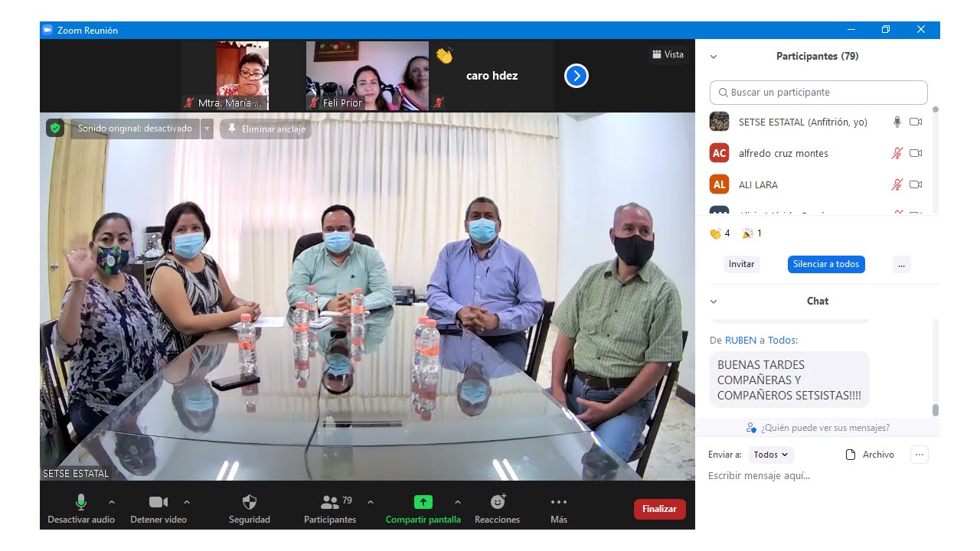Minimize the Zoom Reunión window
980x551 pixels.
tap(851, 30)
